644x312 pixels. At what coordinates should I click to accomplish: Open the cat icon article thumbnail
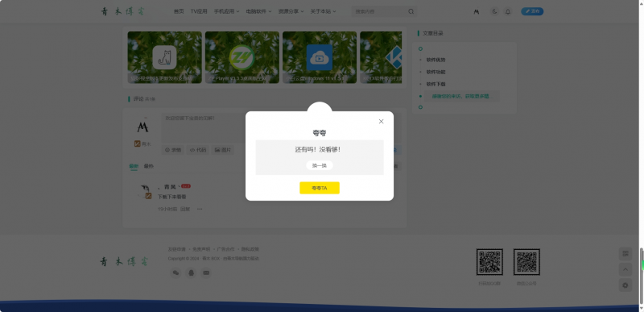(165, 57)
